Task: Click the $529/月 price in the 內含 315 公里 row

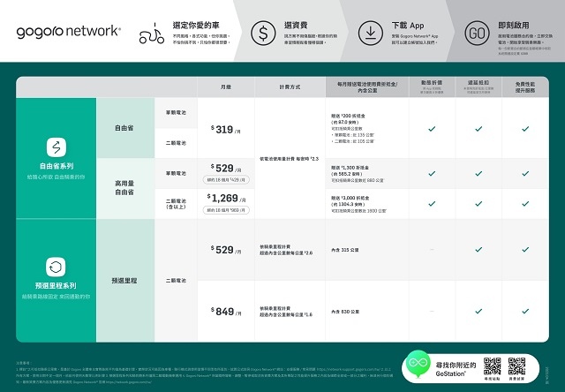Action: 226,250
